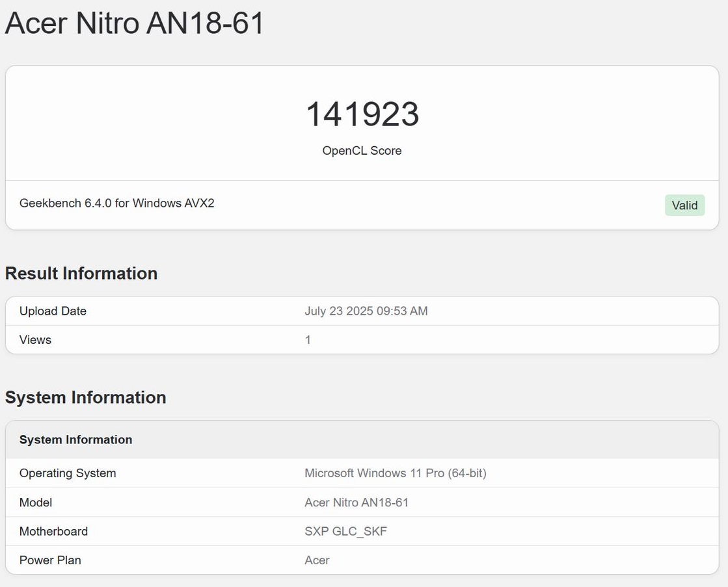
Task: Select the "Power Plan" row label
Action: click(50, 560)
